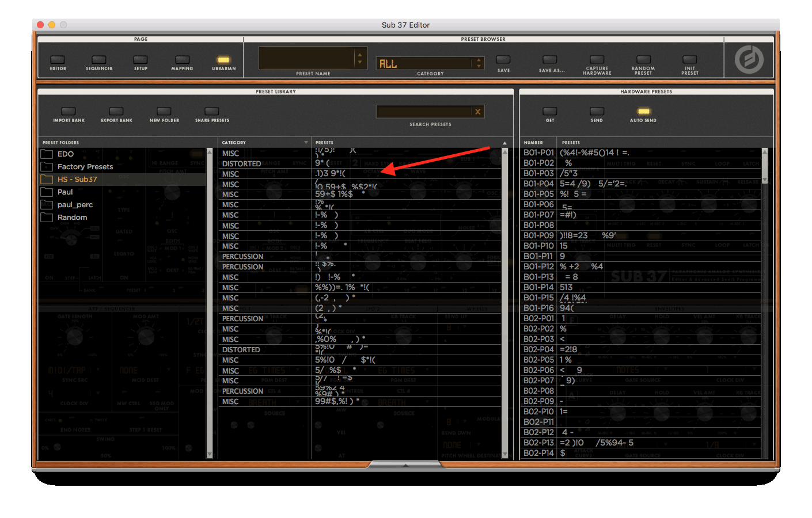The width and height of the screenshot is (812, 518).
Task: Click the Presets column header
Action: point(324,143)
